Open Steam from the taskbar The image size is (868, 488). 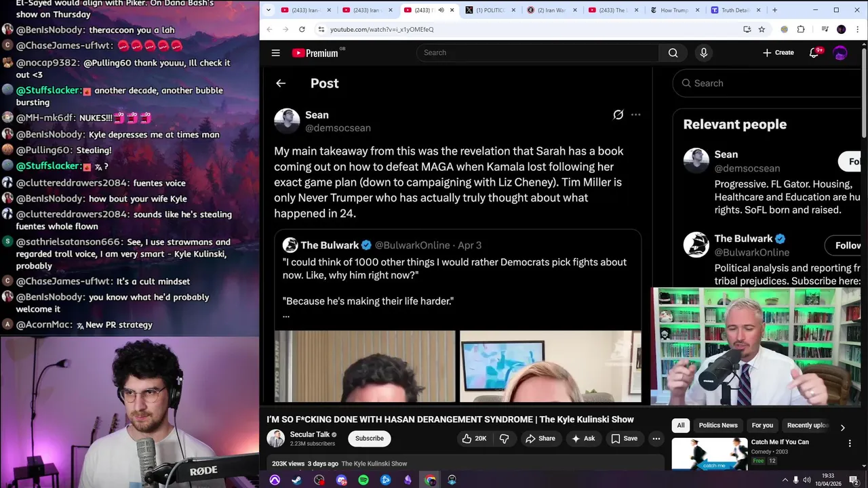pyautogui.click(x=296, y=480)
